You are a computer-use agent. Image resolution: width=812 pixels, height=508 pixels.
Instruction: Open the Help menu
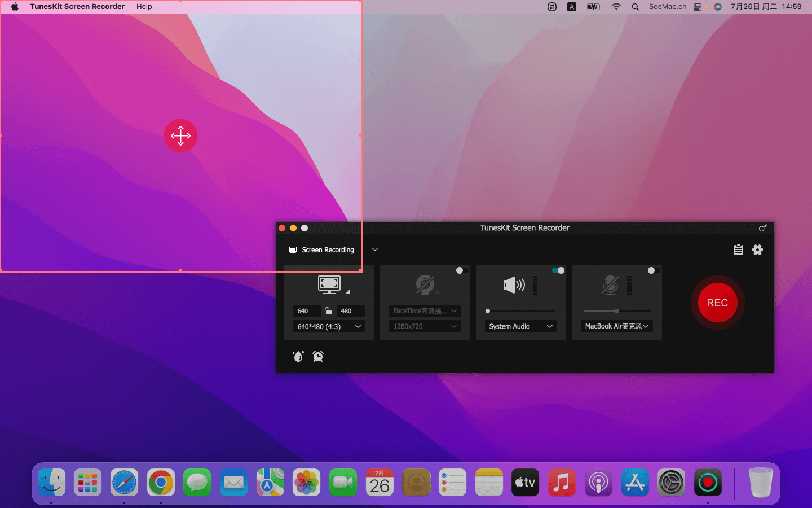[144, 7]
